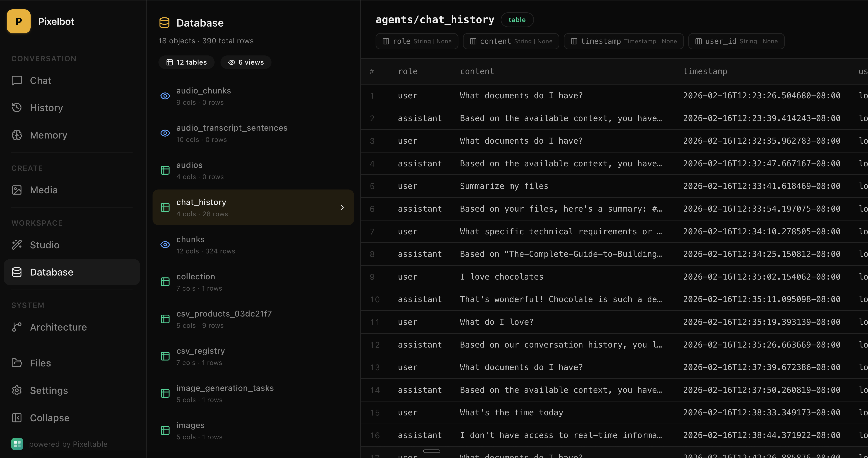Open Studio magic wand icon

[x=17, y=245]
